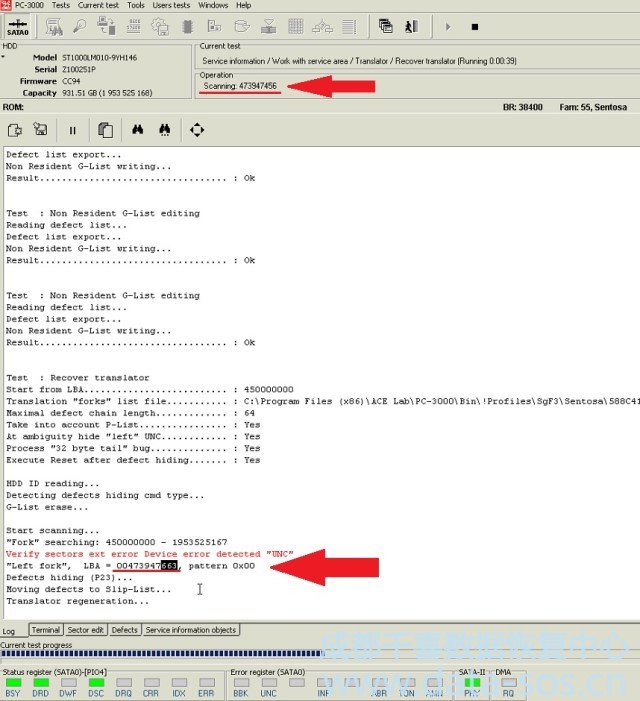Switch to the Terminal tab
Image resolution: width=640 pixels, height=701 pixels.
click(45, 630)
